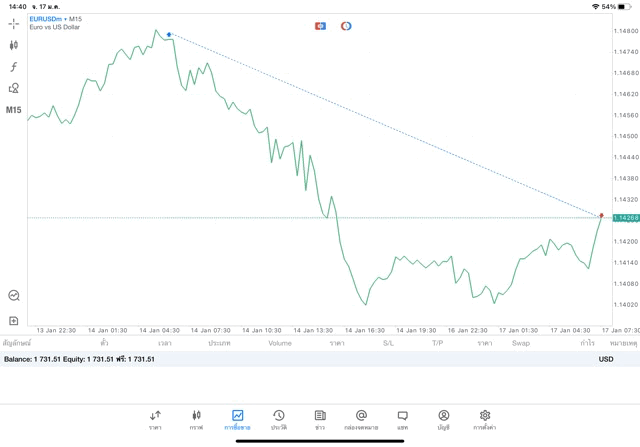Image resolution: width=640 pixels, height=447 pixels.
Task: Open the M15 timeframe selector
Action: tap(14, 110)
